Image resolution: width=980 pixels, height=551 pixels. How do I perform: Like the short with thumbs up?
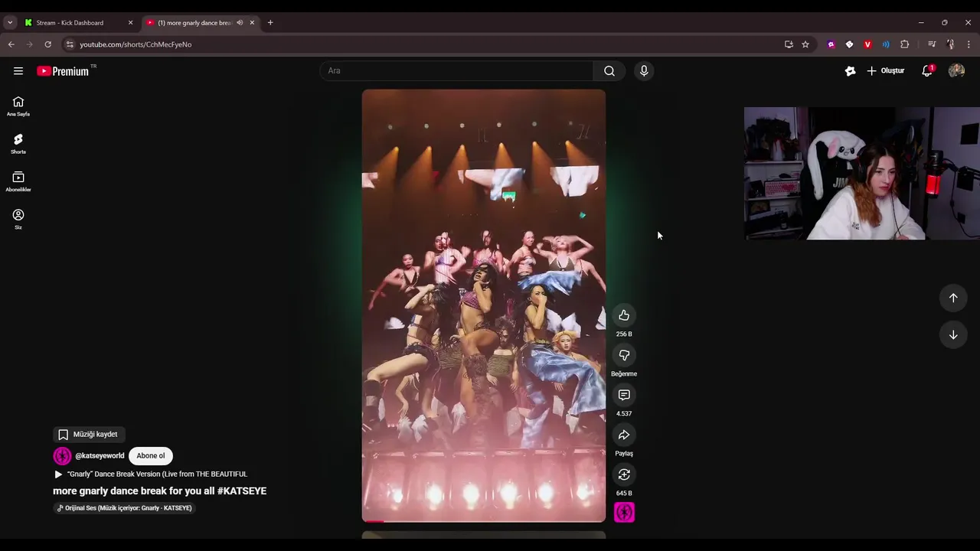(x=624, y=315)
